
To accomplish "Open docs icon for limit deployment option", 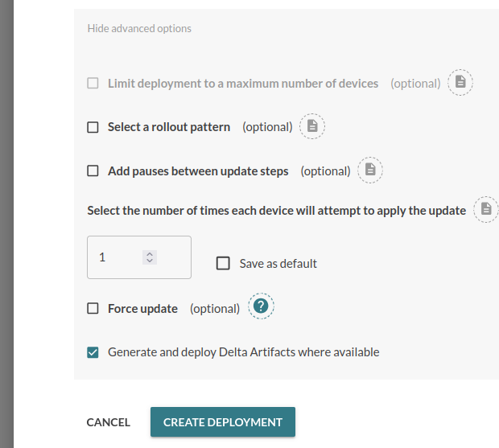I will [x=460, y=83].
